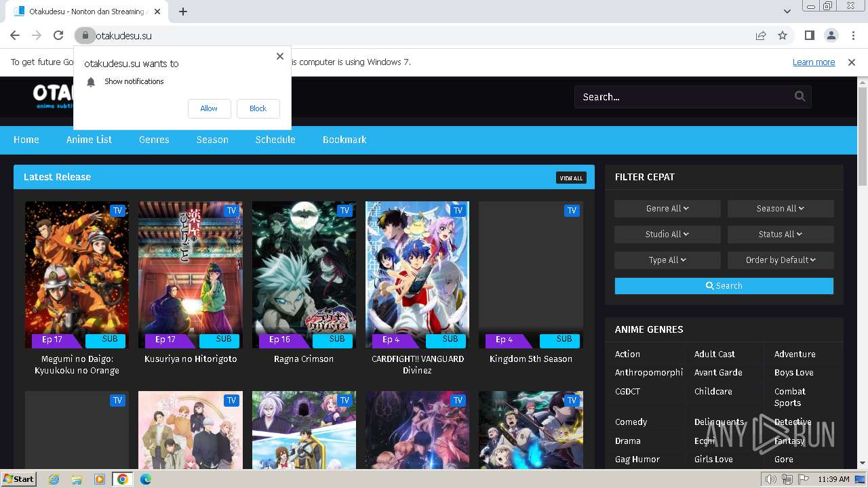This screenshot has width=868, height=488.
Task: Open Ragna Crimson poster thumbnail
Action: coord(304,274)
